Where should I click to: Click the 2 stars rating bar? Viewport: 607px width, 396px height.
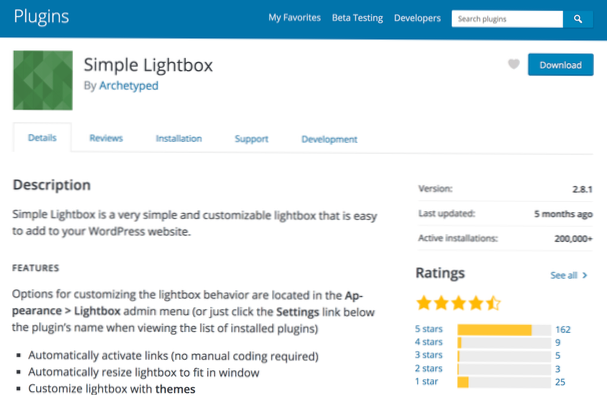tap(504, 369)
